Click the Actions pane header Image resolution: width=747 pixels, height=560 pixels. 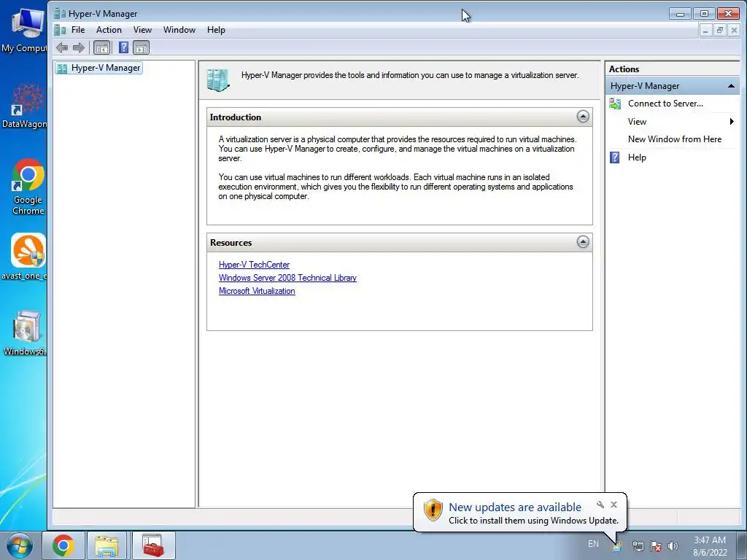point(672,69)
